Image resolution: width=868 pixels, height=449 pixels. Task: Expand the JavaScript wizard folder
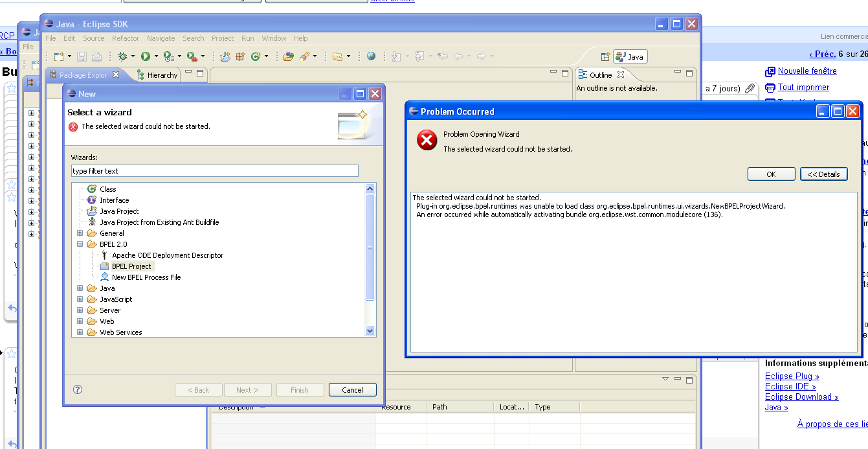pos(80,299)
